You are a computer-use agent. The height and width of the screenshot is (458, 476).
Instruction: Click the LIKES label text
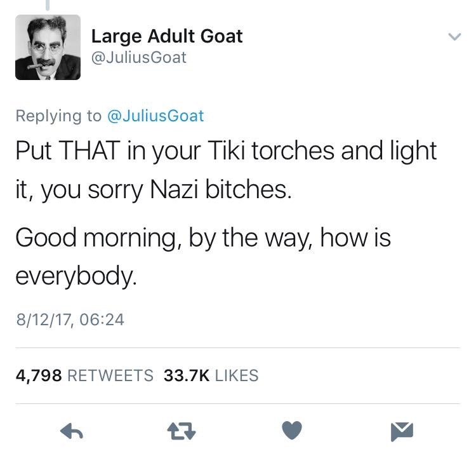[237, 375]
